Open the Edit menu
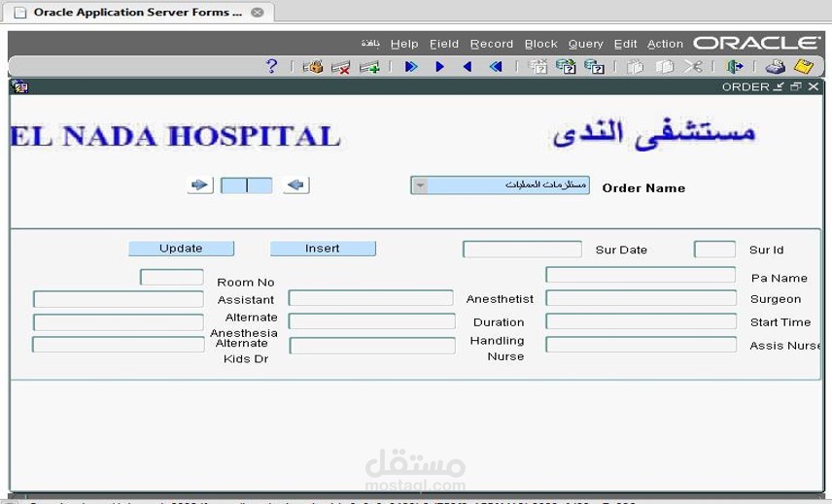This screenshot has width=832, height=504. tap(625, 44)
